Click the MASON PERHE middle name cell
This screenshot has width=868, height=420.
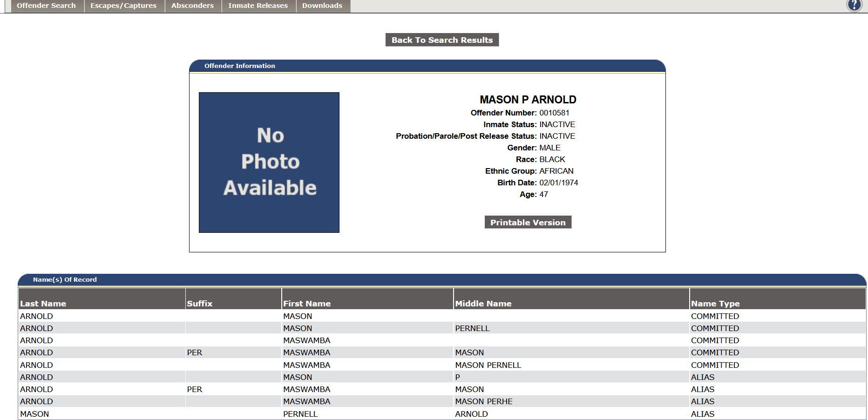pyautogui.click(x=484, y=401)
